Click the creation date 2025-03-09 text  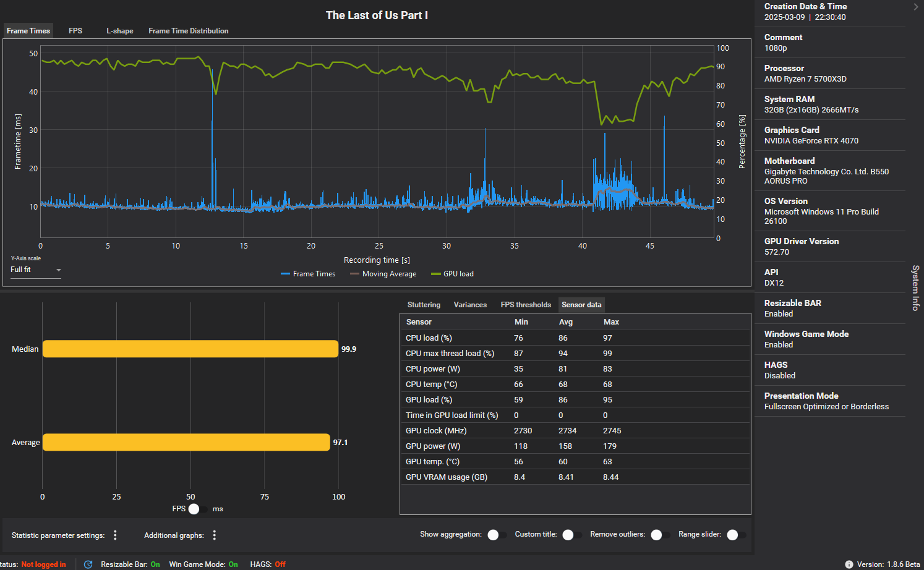click(x=784, y=17)
